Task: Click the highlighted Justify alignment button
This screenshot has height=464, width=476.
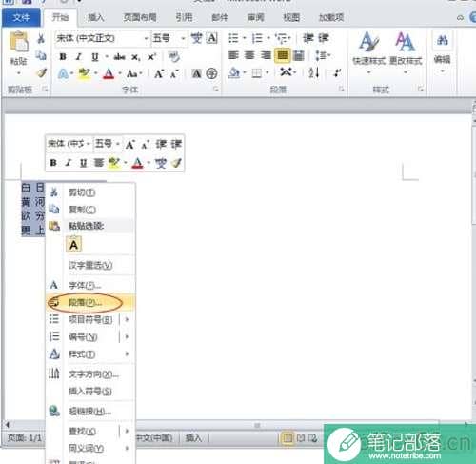Action: [282, 56]
